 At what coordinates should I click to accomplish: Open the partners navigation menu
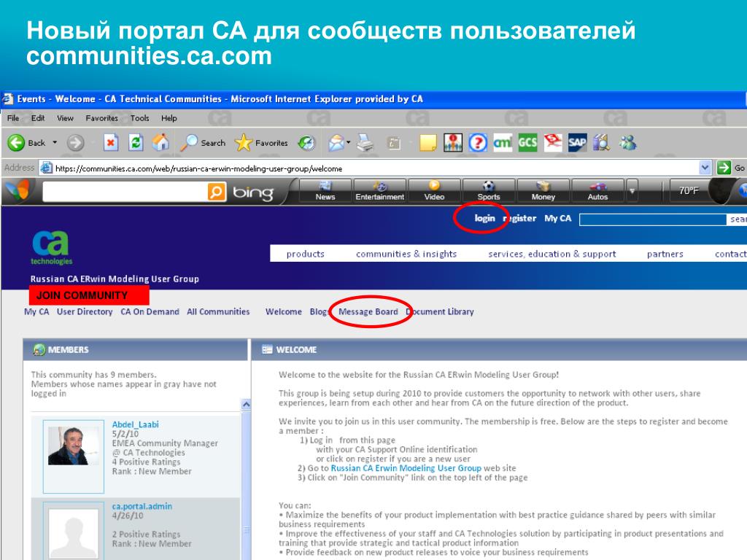pos(665,254)
